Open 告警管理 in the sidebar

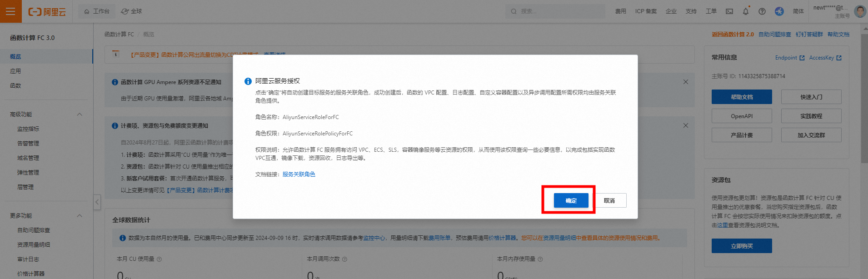(x=28, y=144)
